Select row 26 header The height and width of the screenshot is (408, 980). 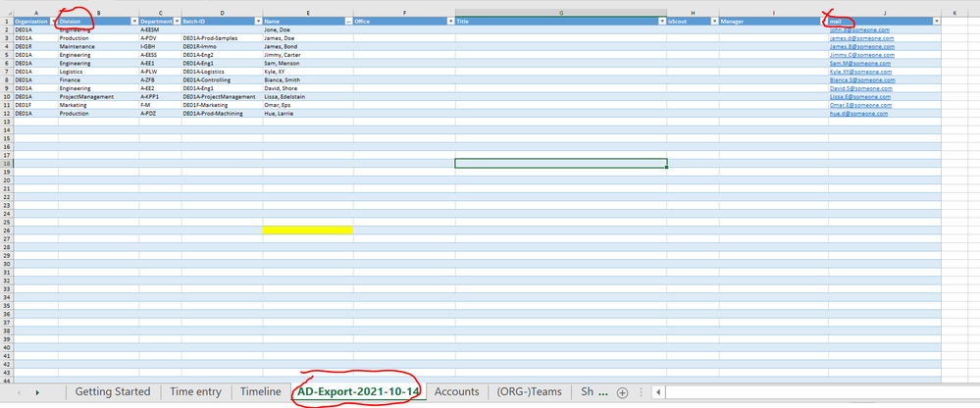pyautogui.click(x=6, y=230)
